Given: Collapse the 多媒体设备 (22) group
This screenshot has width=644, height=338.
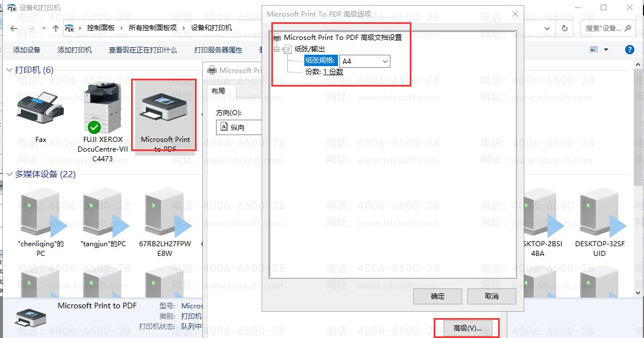Looking at the screenshot, I should (10, 174).
